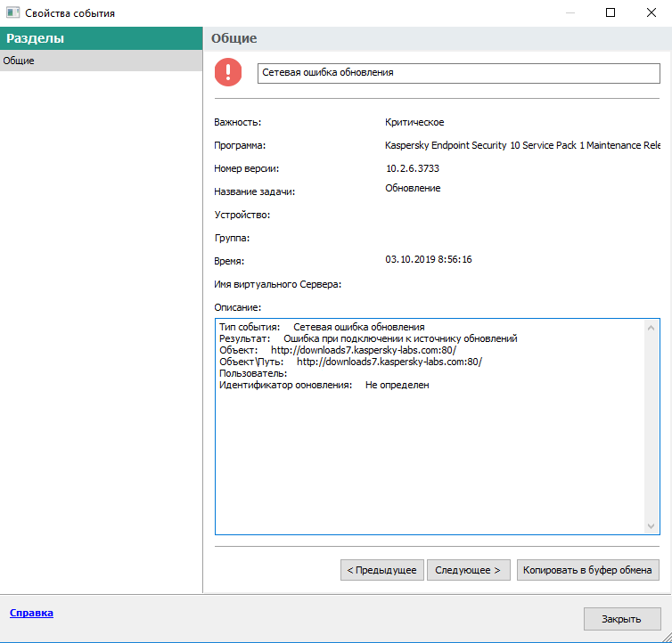This screenshot has height=643, width=672.
Task: Go to next event with Следующее
Action: coord(468,570)
